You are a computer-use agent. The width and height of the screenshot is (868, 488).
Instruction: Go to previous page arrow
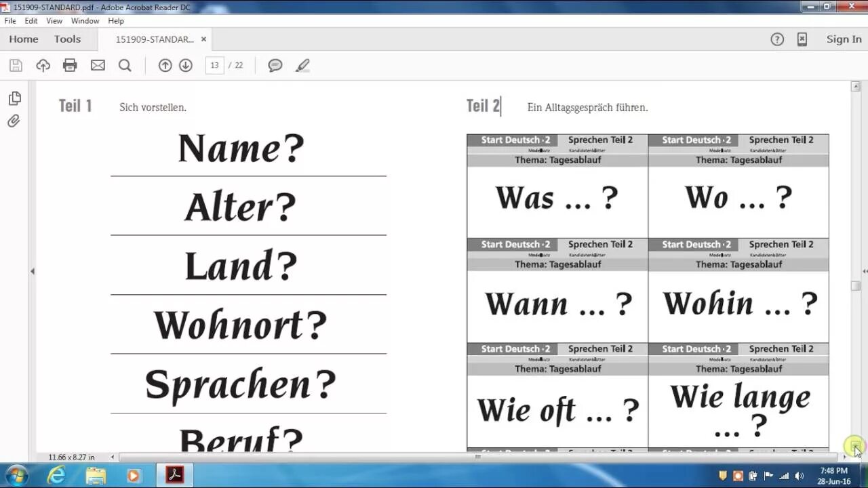tap(165, 65)
